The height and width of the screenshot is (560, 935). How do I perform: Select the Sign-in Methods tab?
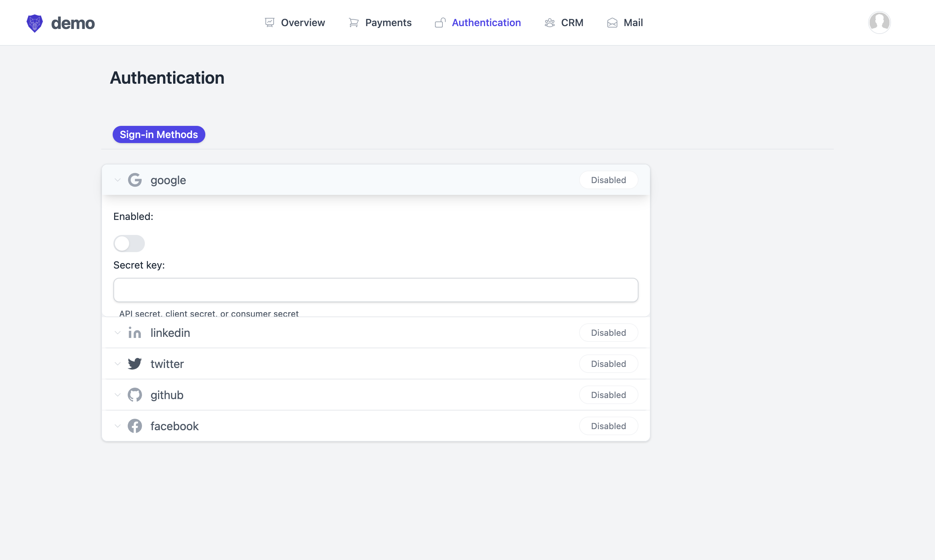click(x=159, y=134)
